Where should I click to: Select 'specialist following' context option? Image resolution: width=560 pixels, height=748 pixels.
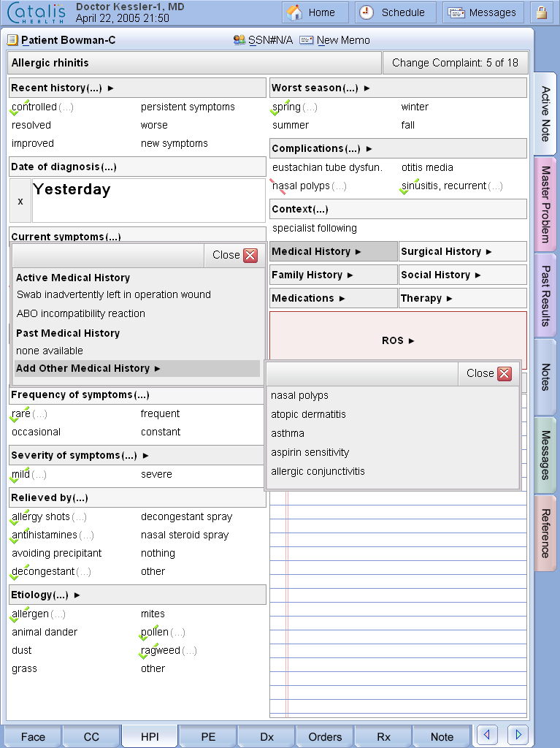click(315, 228)
